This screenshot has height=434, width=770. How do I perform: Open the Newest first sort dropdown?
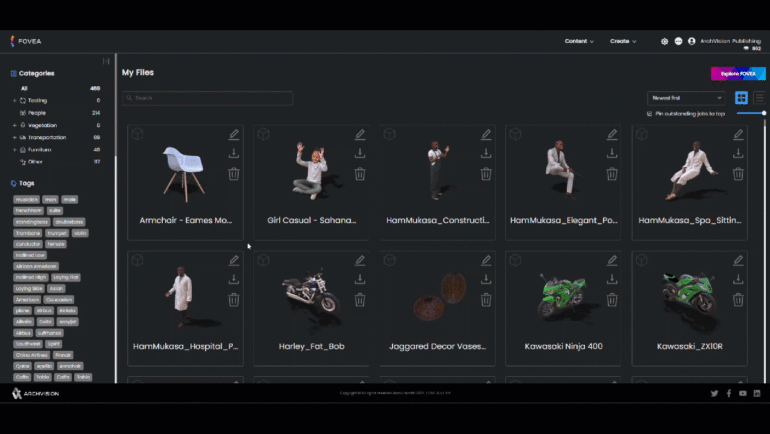click(x=686, y=98)
